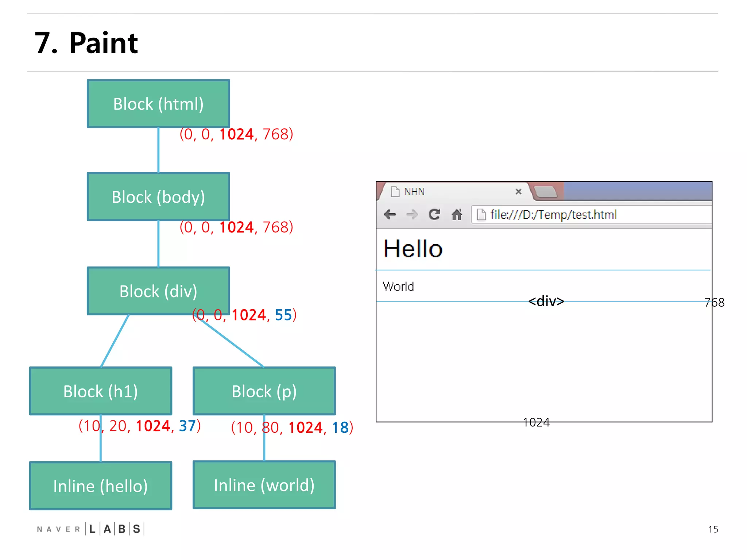The image size is (747, 560).
Task: Click the NHN tab page icon
Action: 395,192
